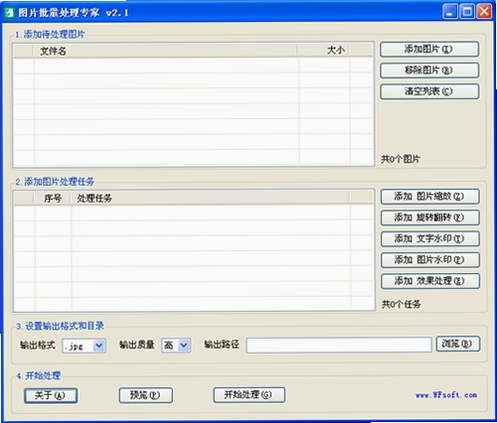This screenshot has height=423, width=497.
Task: Browse for output folder with 浏览
Action: point(458,344)
